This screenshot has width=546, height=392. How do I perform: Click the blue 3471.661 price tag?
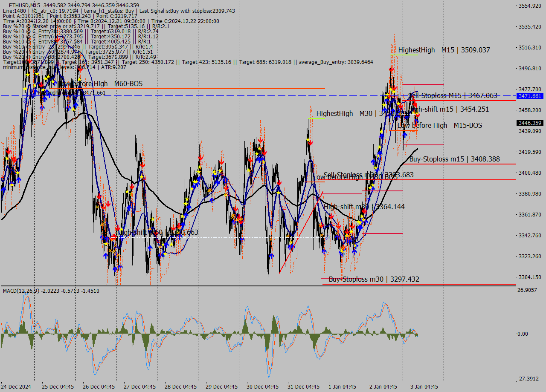pyautogui.click(x=529, y=96)
